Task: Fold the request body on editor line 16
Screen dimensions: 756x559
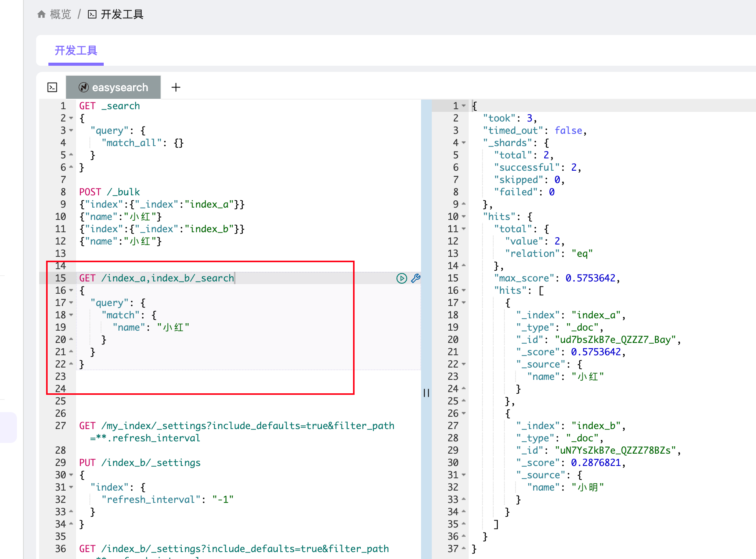Action: point(71,291)
